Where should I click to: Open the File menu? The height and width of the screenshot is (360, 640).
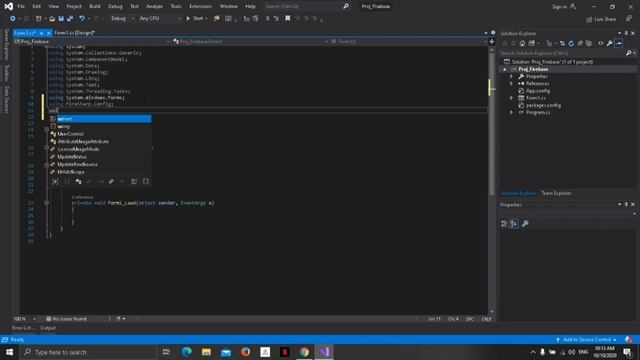(x=21, y=7)
